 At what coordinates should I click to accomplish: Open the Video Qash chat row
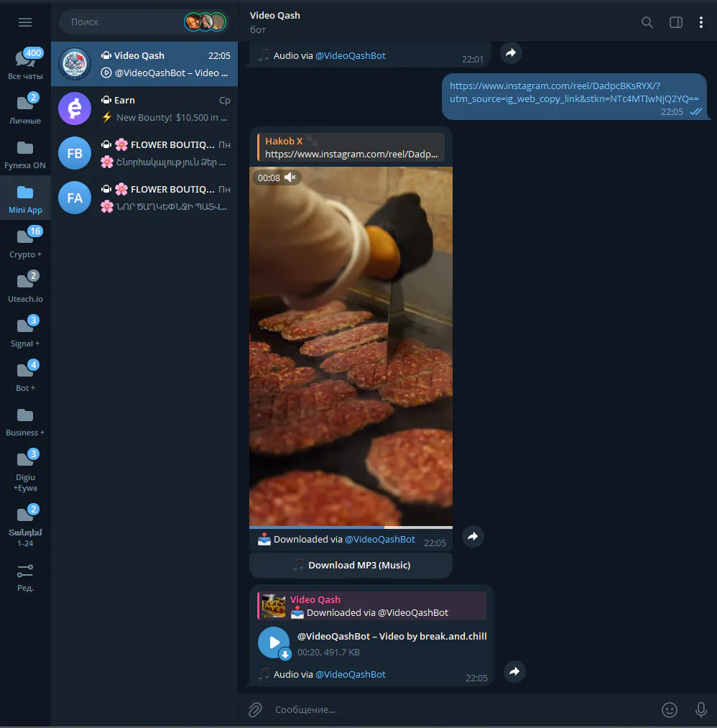(x=144, y=64)
